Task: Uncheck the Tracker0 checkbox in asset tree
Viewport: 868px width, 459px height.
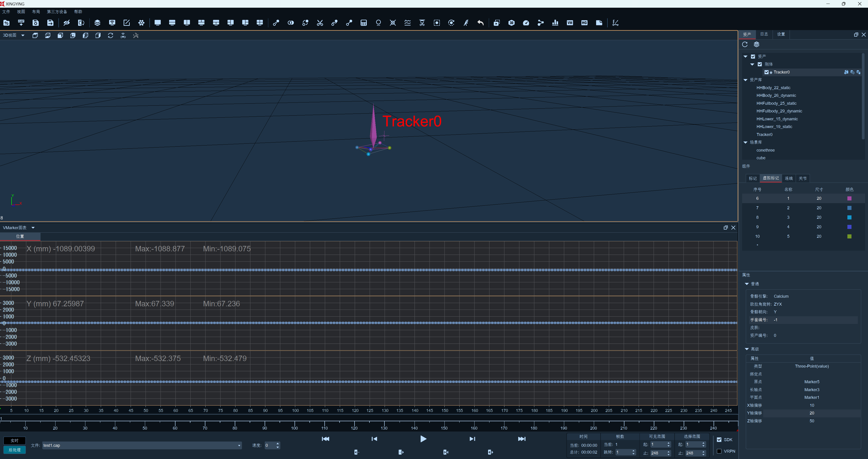Action: coord(767,72)
